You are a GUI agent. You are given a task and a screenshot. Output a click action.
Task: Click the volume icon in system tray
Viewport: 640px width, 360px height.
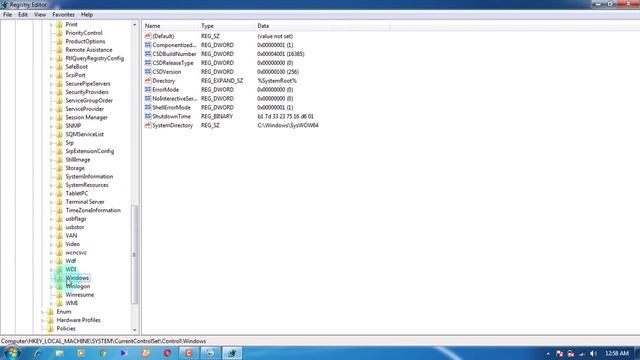coord(593,353)
